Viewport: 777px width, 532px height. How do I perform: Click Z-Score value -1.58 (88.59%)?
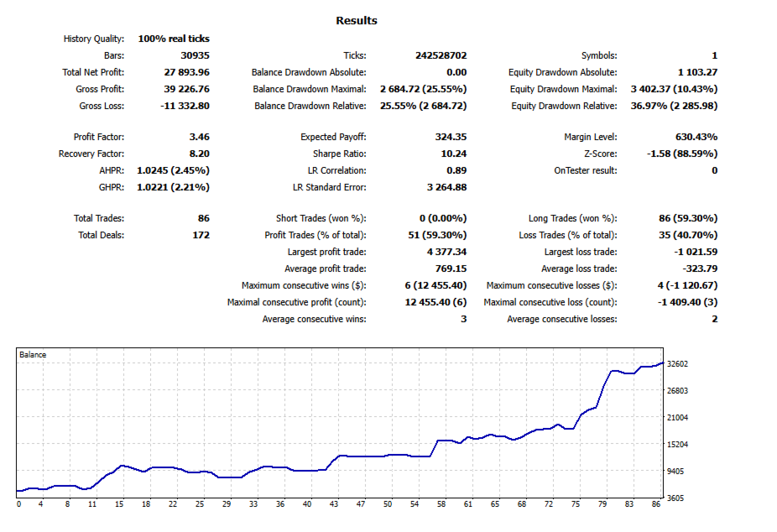(x=682, y=154)
